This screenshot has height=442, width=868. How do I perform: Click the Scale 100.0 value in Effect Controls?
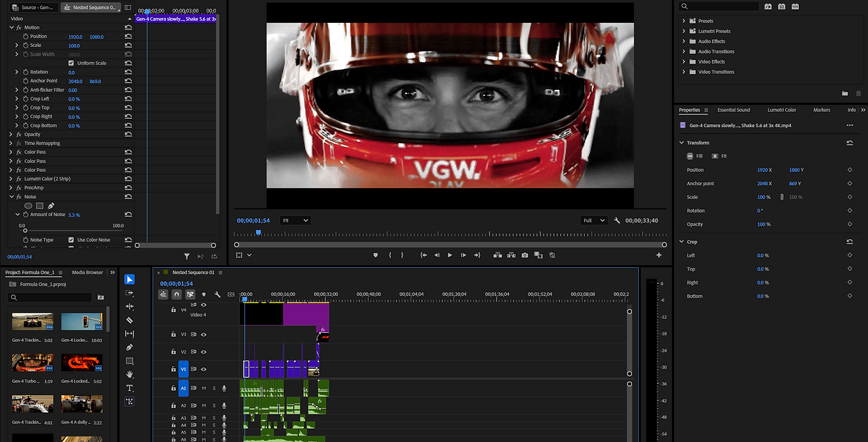[x=74, y=46]
